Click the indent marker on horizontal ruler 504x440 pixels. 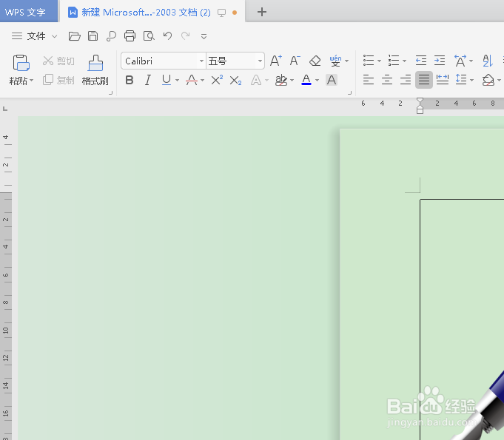420,106
